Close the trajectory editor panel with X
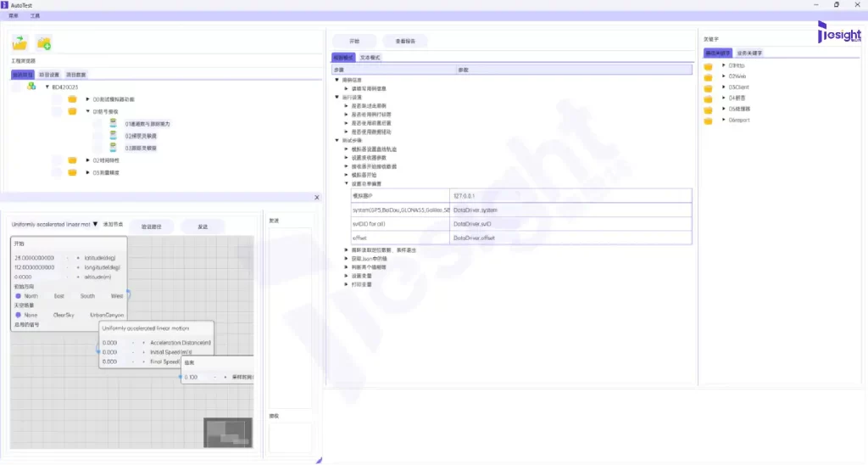 pyautogui.click(x=317, y=197)
